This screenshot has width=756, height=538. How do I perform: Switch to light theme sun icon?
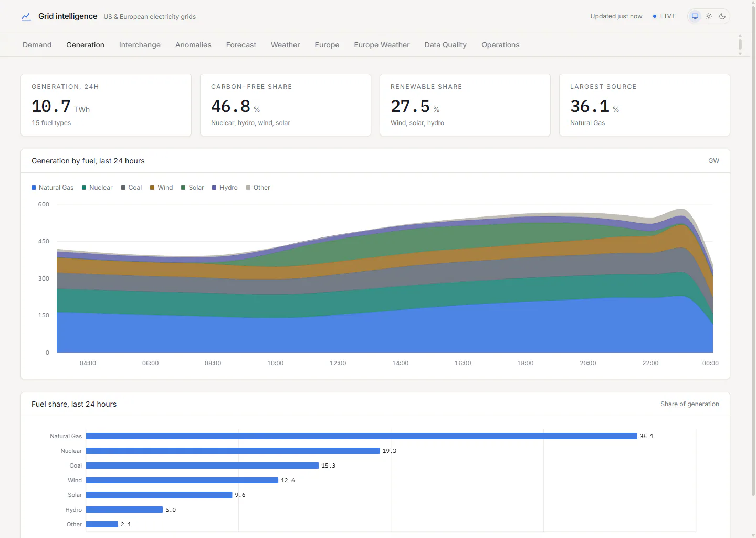click(709, 16)
